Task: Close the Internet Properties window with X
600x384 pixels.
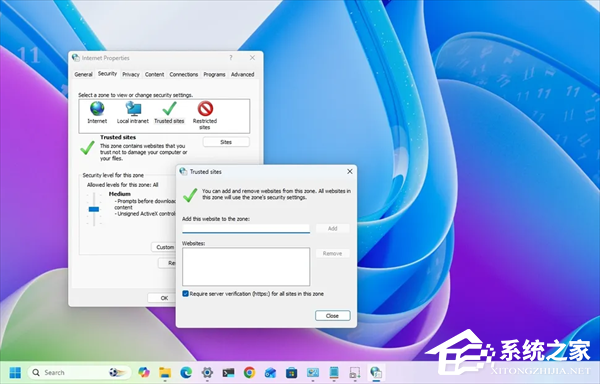Action: (x=252, y=58)
